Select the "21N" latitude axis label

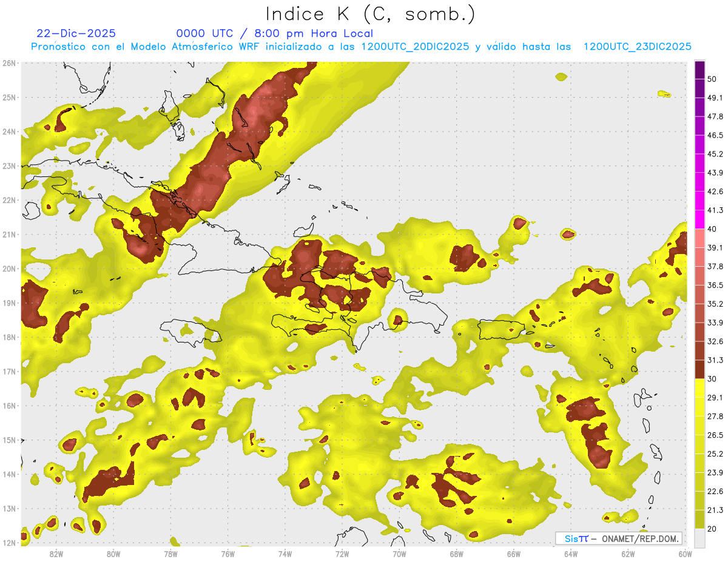(x=9, y=235)
